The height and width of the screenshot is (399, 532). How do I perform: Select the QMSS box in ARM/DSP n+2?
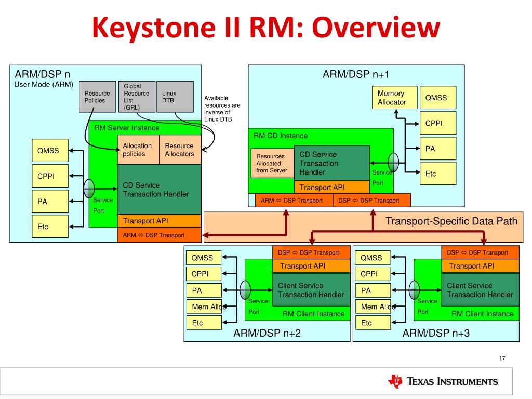[204, 258]
